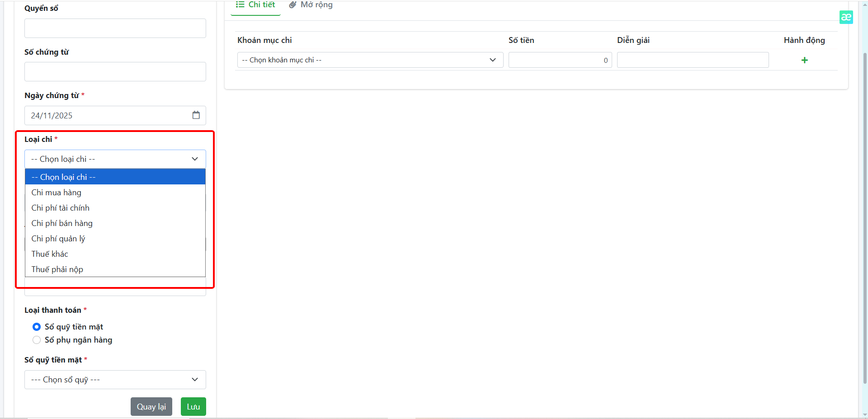Choose Thuế khác from the list
The height and width of the screenshot is (419, 868).
(x=50, y=254)
